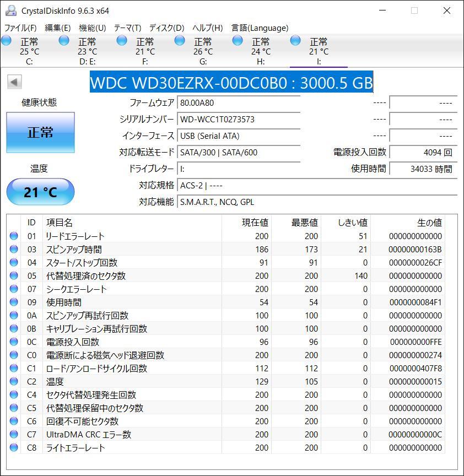
Task: Minimize the CrystalDiskInfo window
Action: coord(382,10)
